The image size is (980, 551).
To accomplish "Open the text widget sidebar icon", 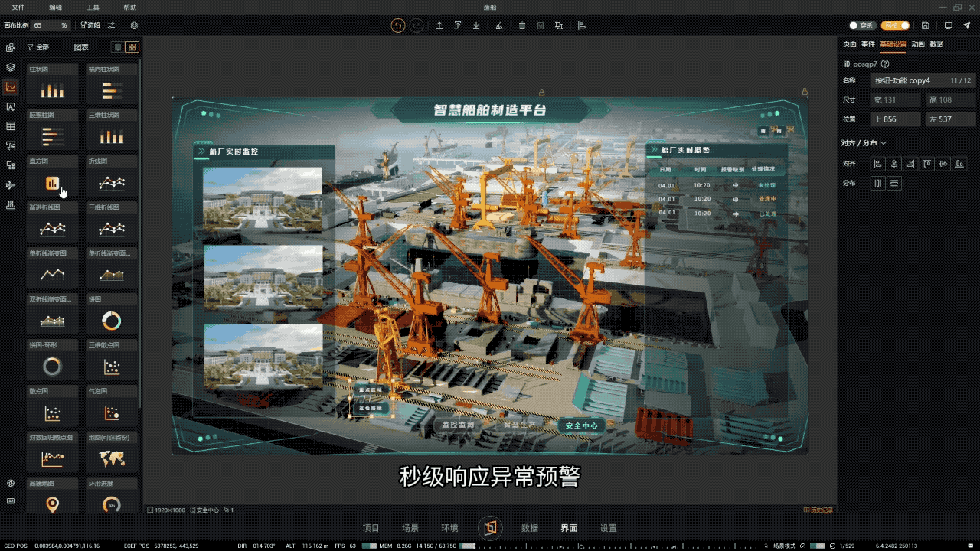I will pos(11,106).
